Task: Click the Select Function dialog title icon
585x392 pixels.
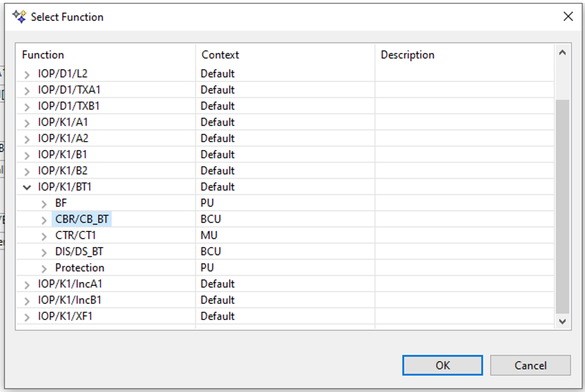Action: (x=19, y=17)
